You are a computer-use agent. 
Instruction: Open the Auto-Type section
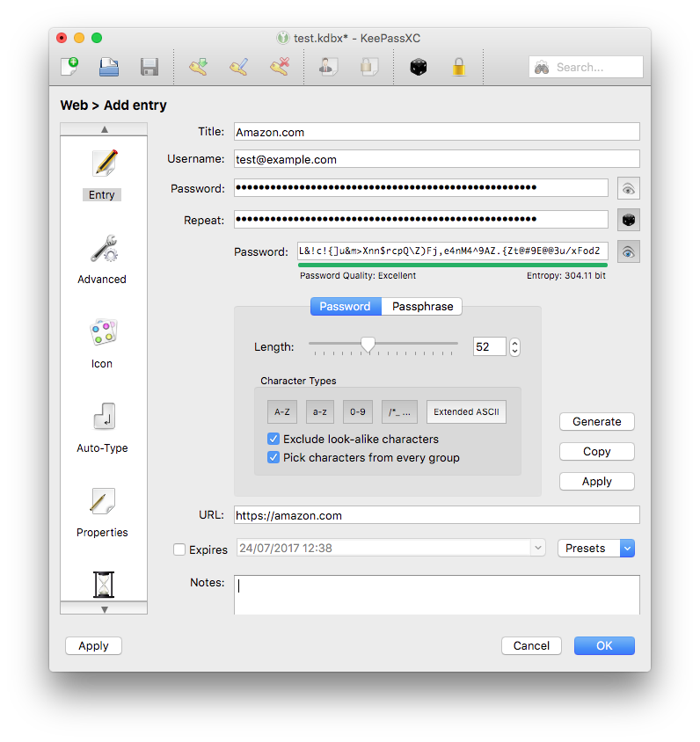tap(102, 428)
